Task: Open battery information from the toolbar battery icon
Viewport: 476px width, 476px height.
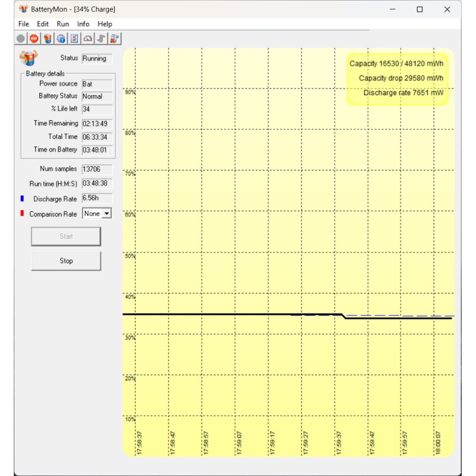Action: coord(48,39)
